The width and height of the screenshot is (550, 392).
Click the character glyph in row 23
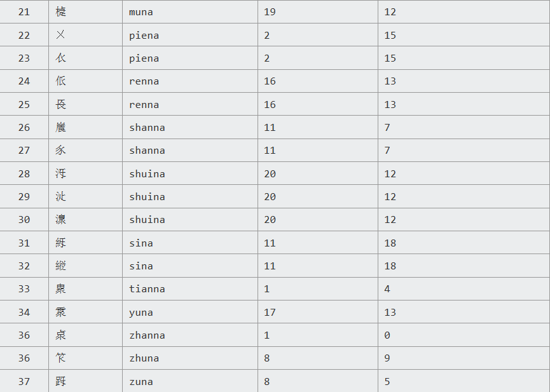(60, 58)
